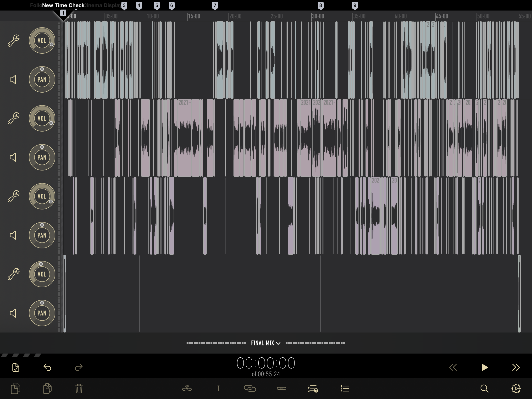532x399 pixels.
Task: Click the second documents paste icon
Action: [x=47, y=389]
